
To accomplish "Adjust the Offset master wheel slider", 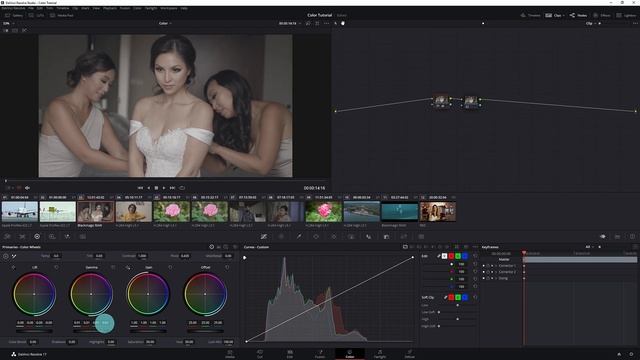I will [x=205, y=330].
